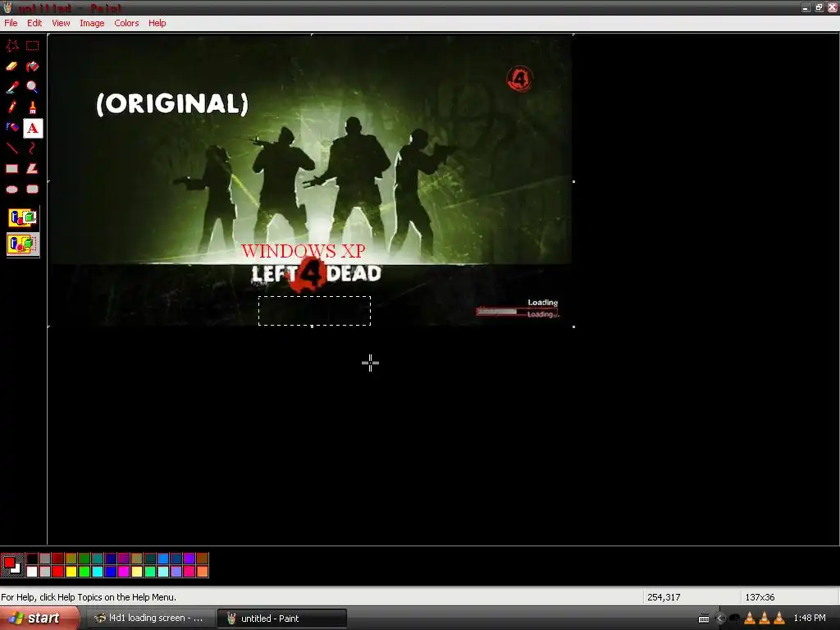Click the Start button
The image size is (840, 630).
point(39,619)
